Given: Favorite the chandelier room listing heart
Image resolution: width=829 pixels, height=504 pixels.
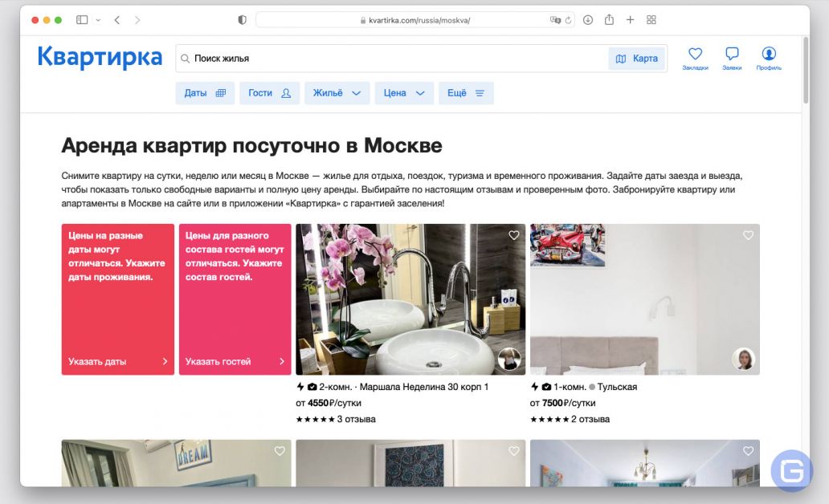Looking at the screenshot, I should tap(748, 451).
